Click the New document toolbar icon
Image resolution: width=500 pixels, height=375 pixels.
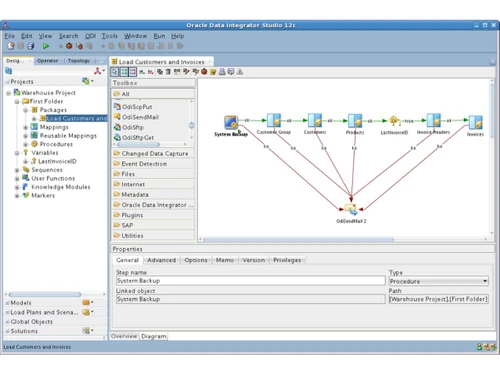tap(11, 46)
